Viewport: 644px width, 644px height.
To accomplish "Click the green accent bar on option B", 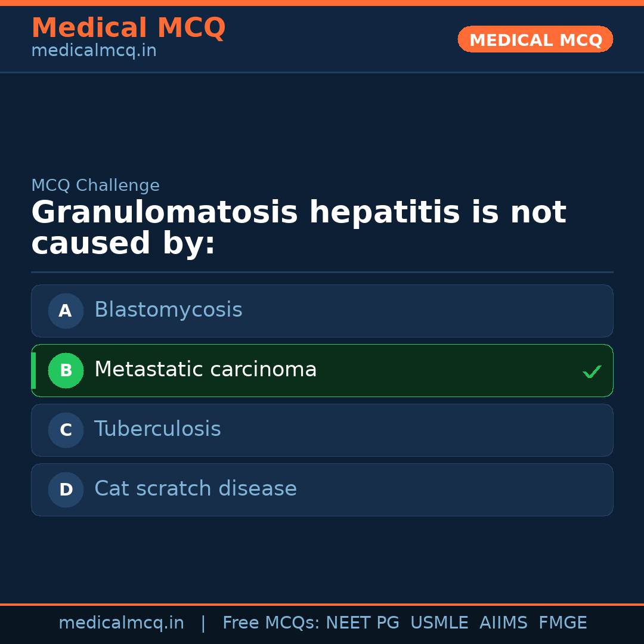I will [x=33, y=370].
